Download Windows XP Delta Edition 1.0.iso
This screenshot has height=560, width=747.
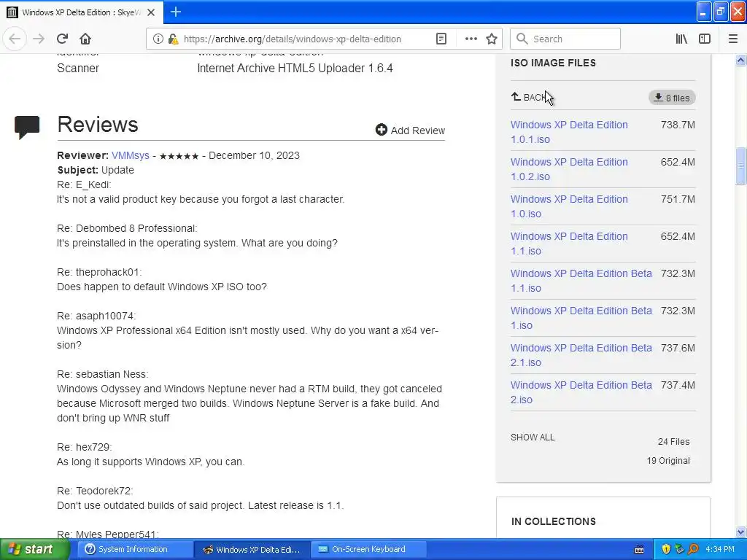(x=569, y=206)
